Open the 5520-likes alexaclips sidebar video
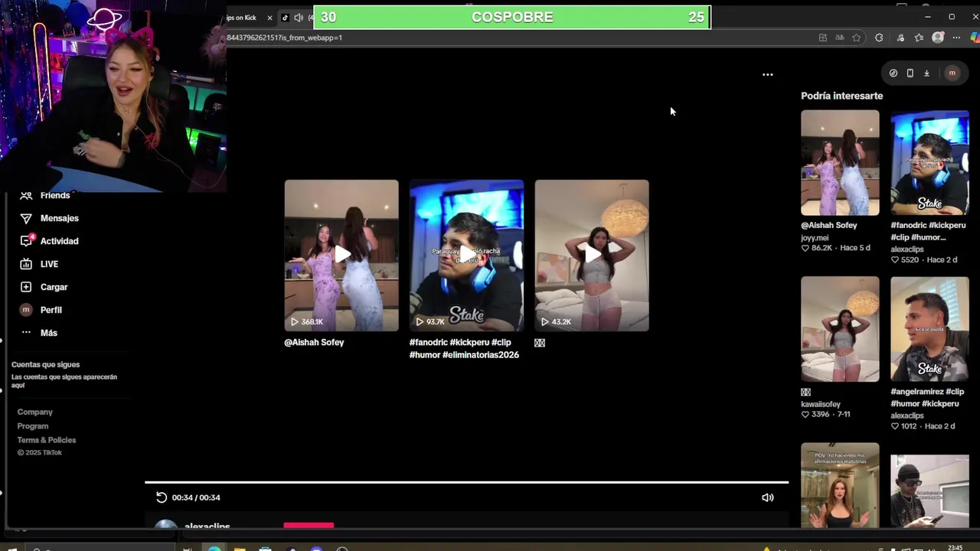 tap(929, 163)
